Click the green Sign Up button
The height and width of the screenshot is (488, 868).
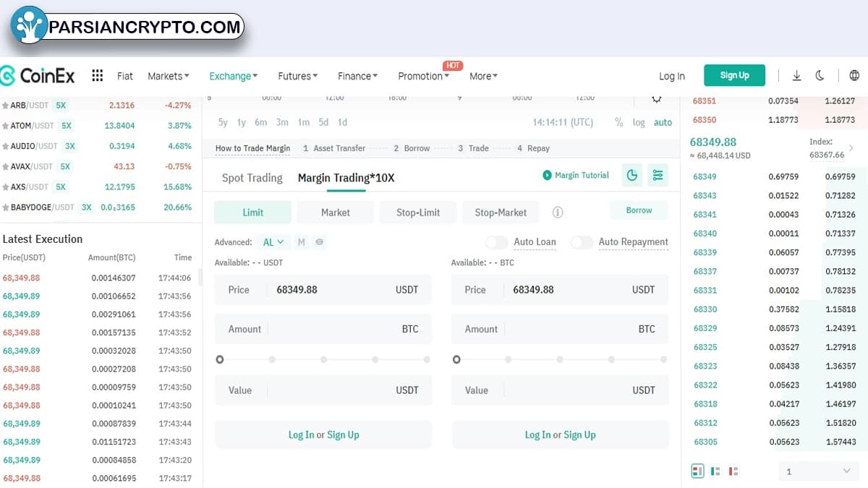734,75
